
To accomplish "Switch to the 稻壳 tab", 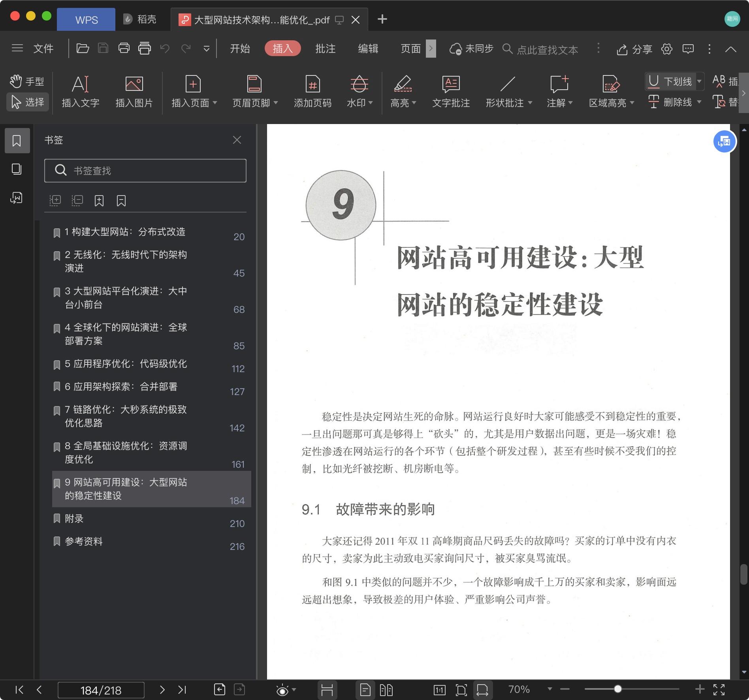I will click(140, 19).
